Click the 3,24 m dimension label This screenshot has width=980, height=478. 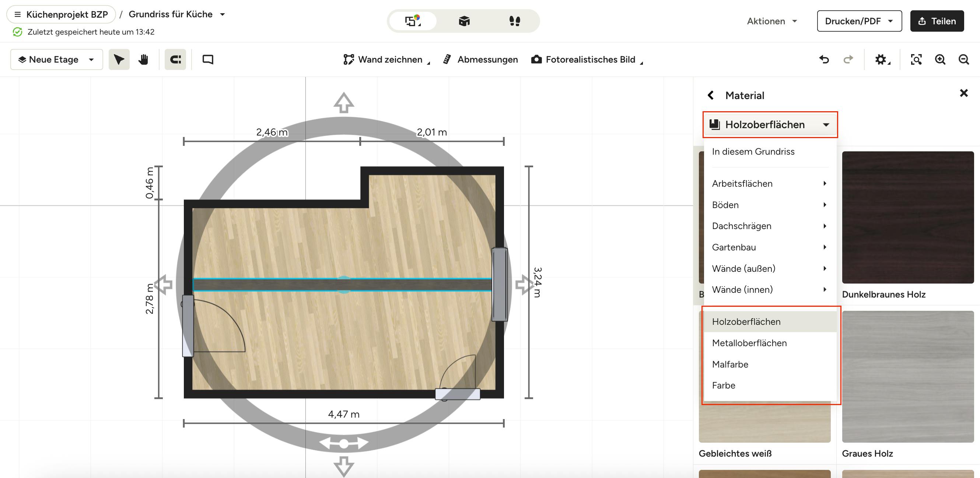pos(537,282)
